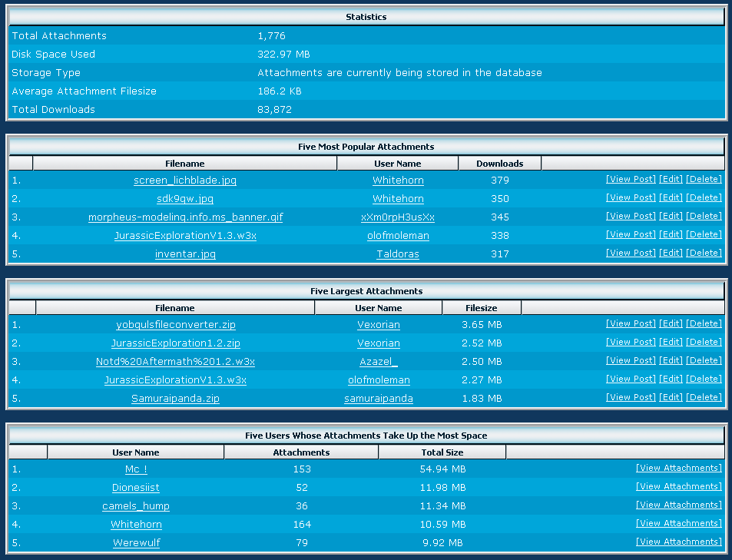Open Vexorian profile from yobgulsfileconverter.zip row

[x=379, y=325]
